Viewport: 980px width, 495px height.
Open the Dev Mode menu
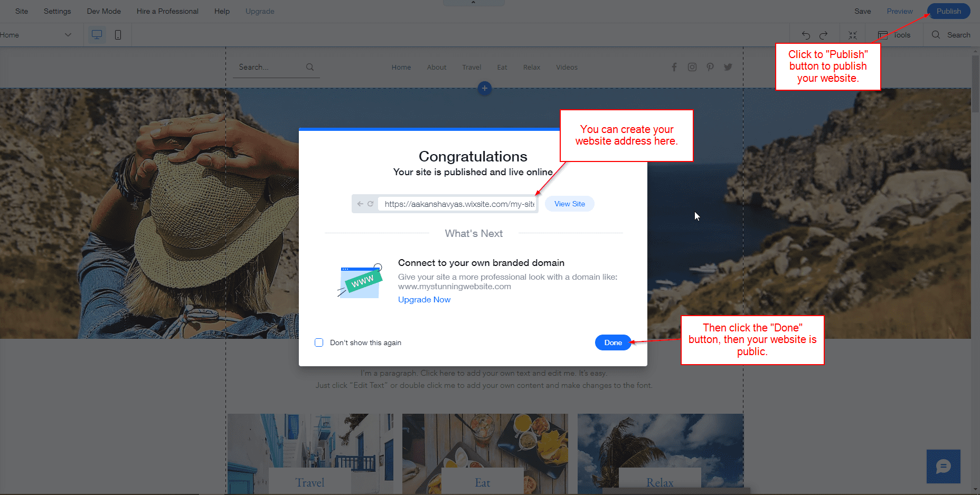click(103, 11)
